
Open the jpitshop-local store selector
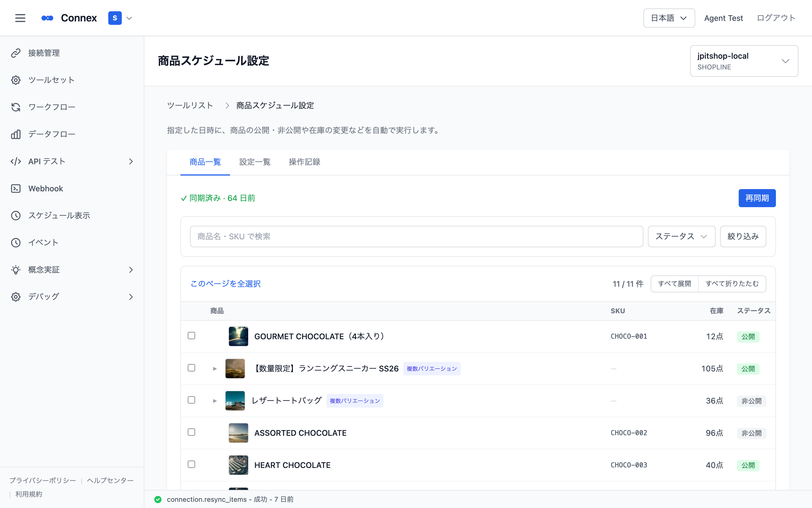pos(744,61)
